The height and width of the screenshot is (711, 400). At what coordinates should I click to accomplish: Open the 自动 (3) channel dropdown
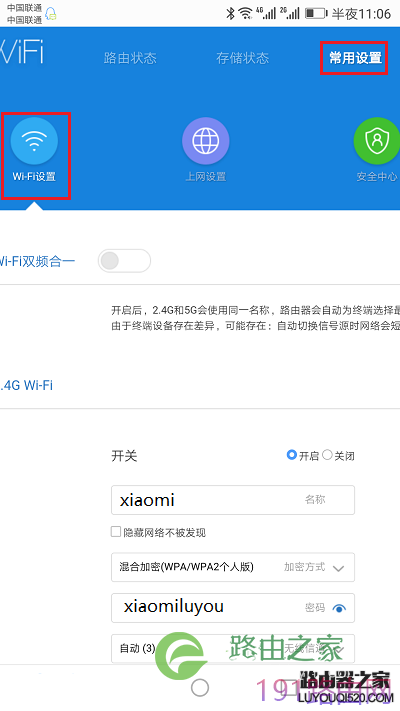233,649
